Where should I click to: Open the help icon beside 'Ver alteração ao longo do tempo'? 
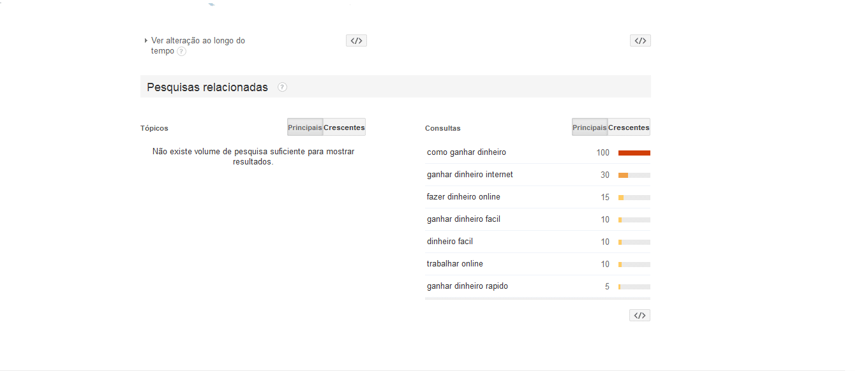coord(181,52)
